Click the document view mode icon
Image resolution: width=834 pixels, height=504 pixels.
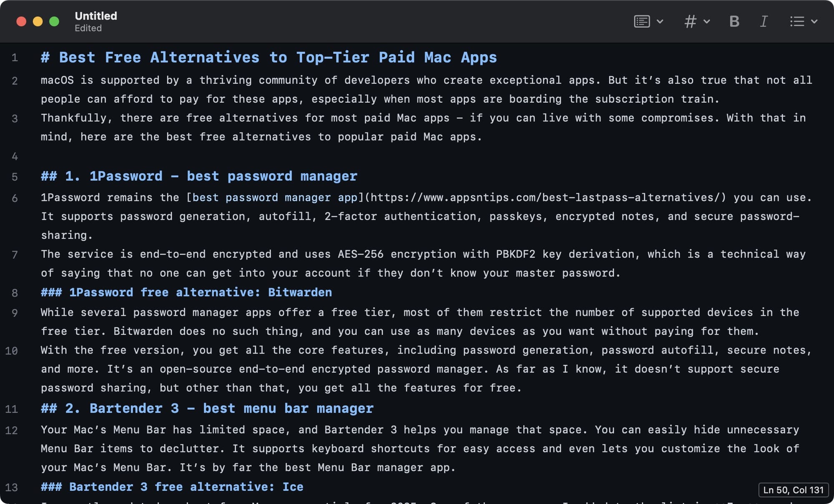tap(642, 21)
